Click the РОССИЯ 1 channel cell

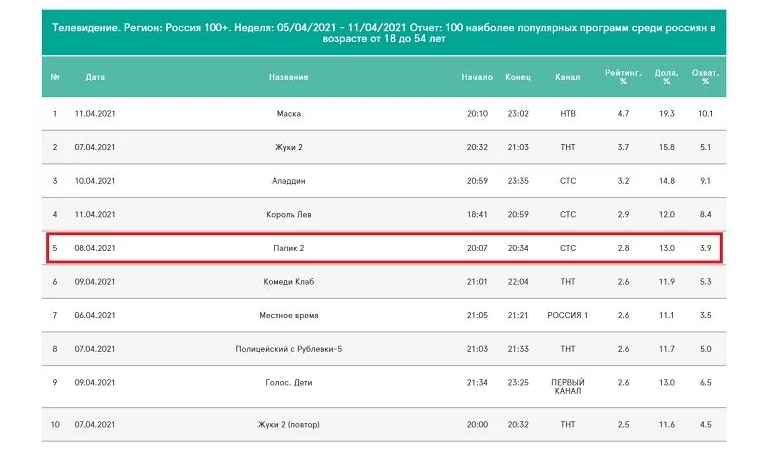(x=568, y=315)
